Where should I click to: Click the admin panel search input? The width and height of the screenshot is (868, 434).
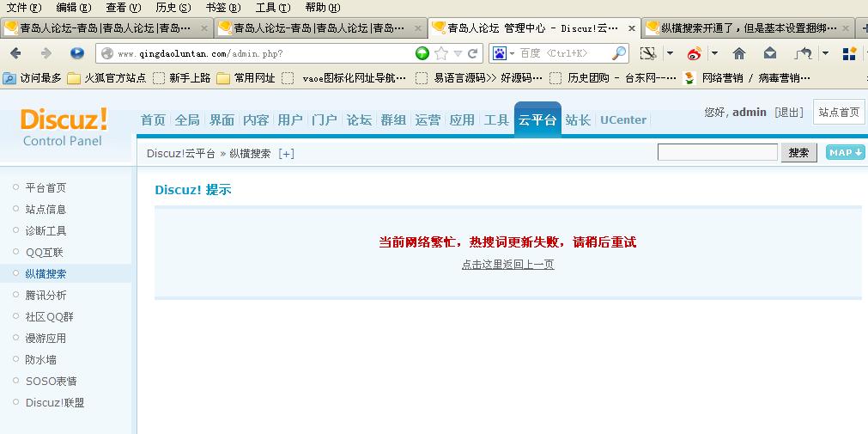point(718,152)
